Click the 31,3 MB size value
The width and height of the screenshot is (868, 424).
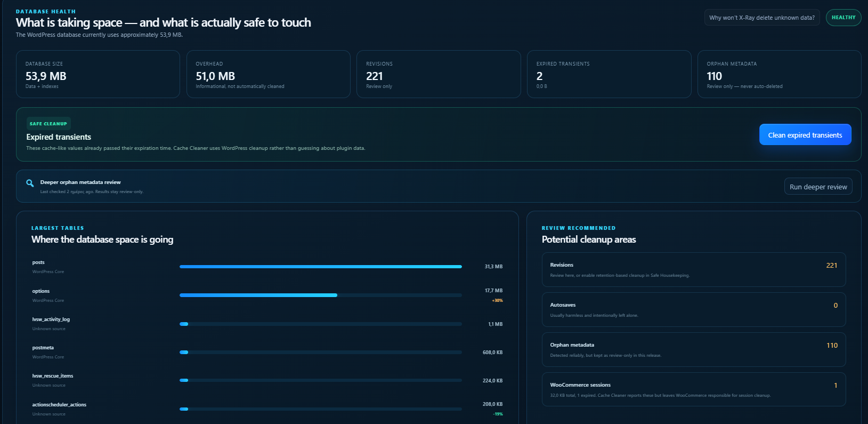[x=493, y=267]
